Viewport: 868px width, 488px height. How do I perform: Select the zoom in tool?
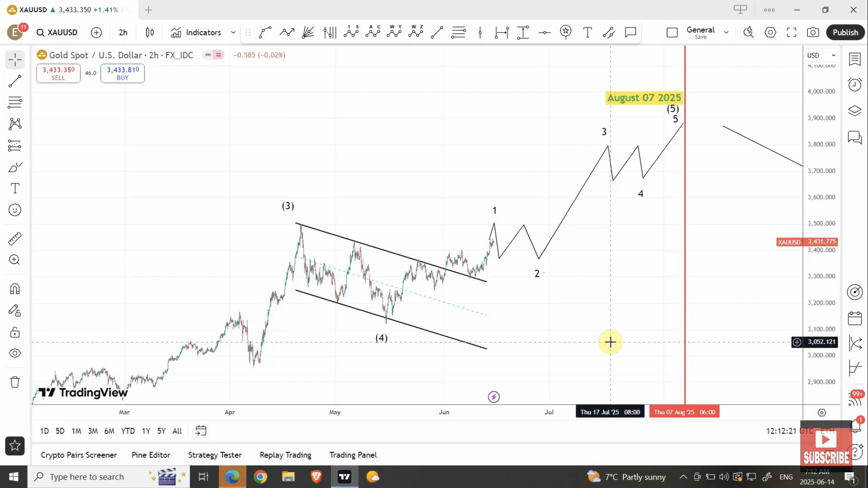(15, 260)
